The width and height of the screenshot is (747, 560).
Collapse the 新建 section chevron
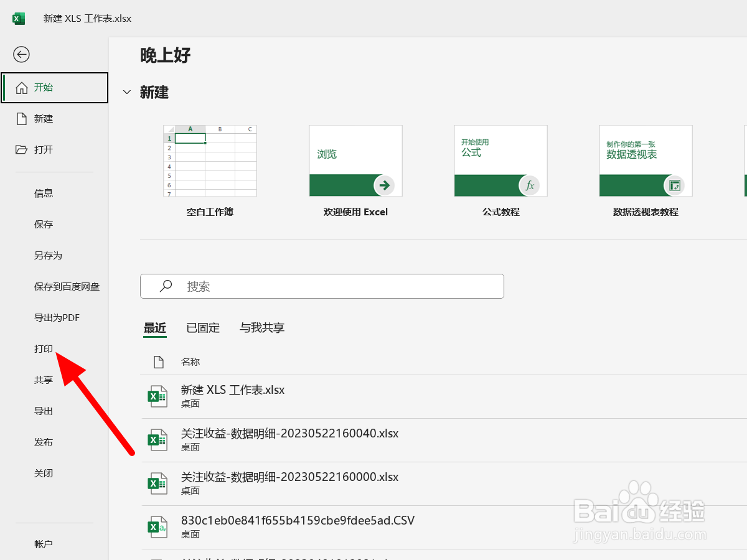[127, 93]
